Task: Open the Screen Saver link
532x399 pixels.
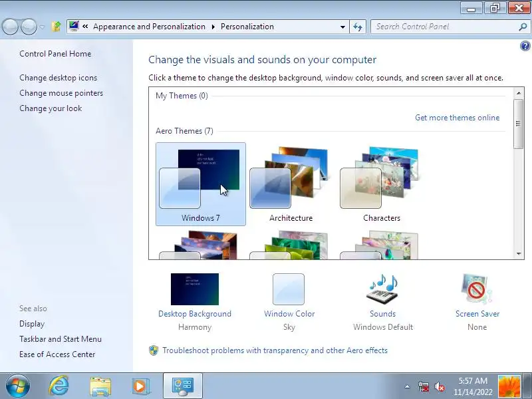Action: 477,314
